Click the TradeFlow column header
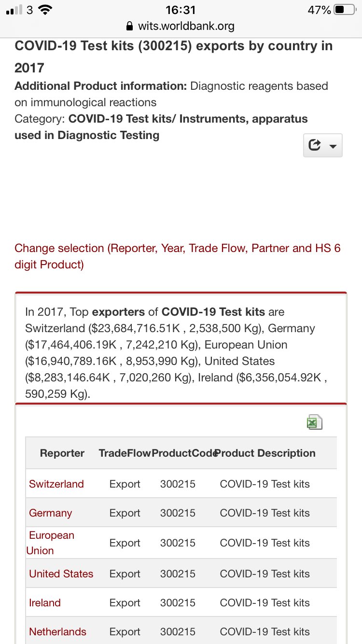This screenshot has width=362, height=644. coord(125,453)
